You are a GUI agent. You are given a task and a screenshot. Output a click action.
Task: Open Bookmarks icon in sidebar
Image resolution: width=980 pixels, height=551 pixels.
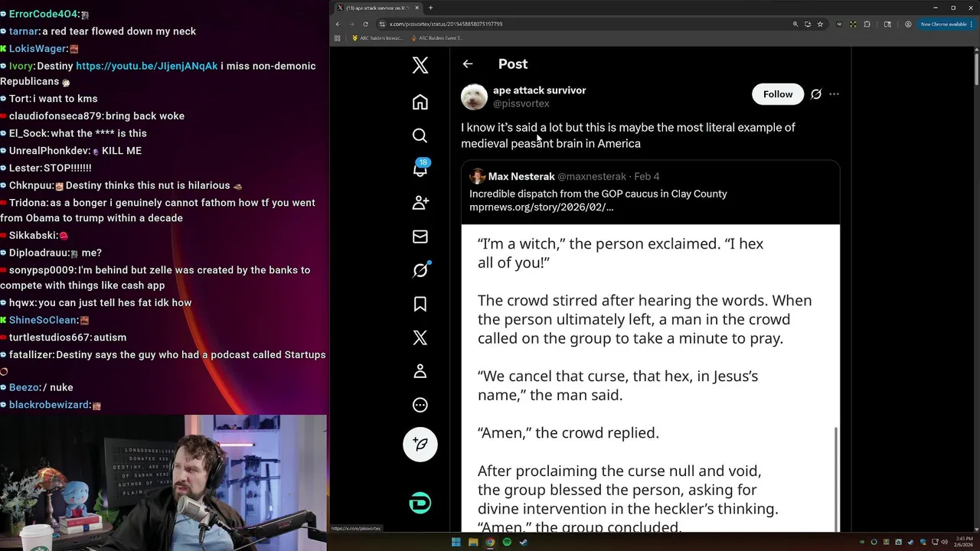(420, 304)
